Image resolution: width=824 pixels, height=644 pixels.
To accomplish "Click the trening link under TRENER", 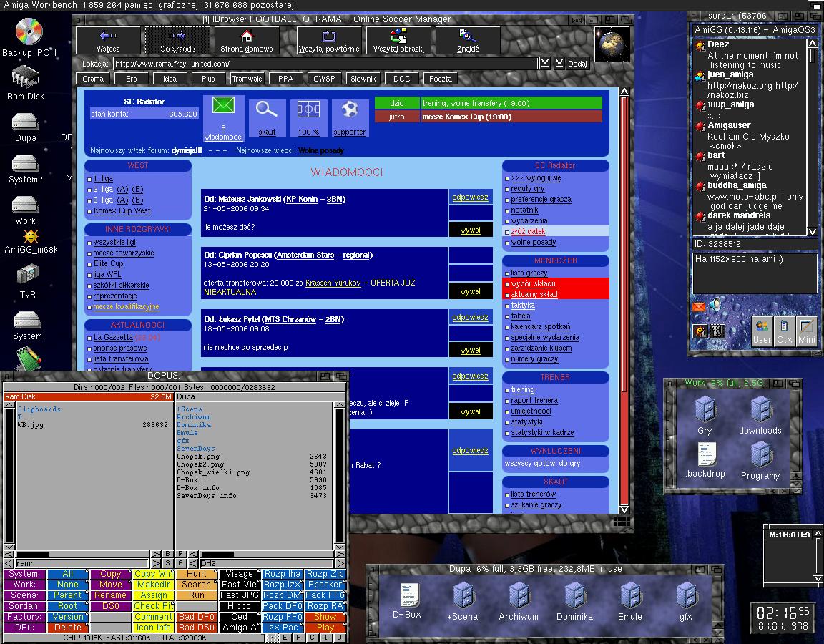I will tap(522, 389).
